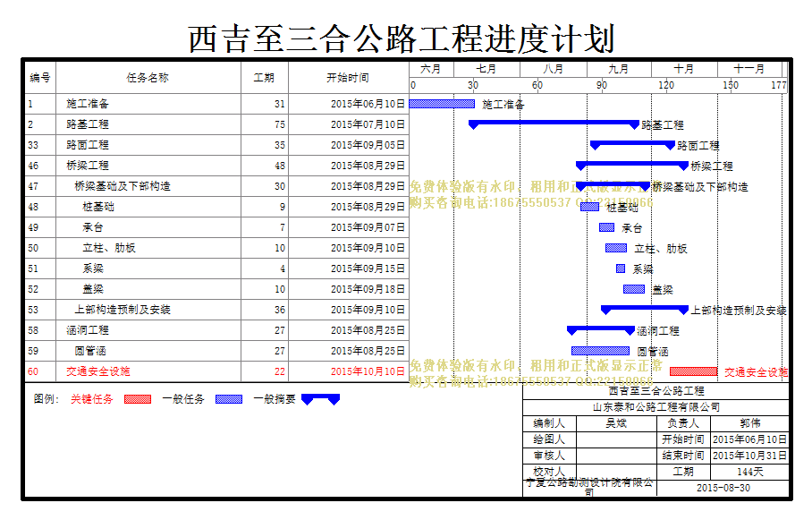This screenshot has height=520, width=812.
Task: Click red start date 2015年10月10日
Action: 368,371
